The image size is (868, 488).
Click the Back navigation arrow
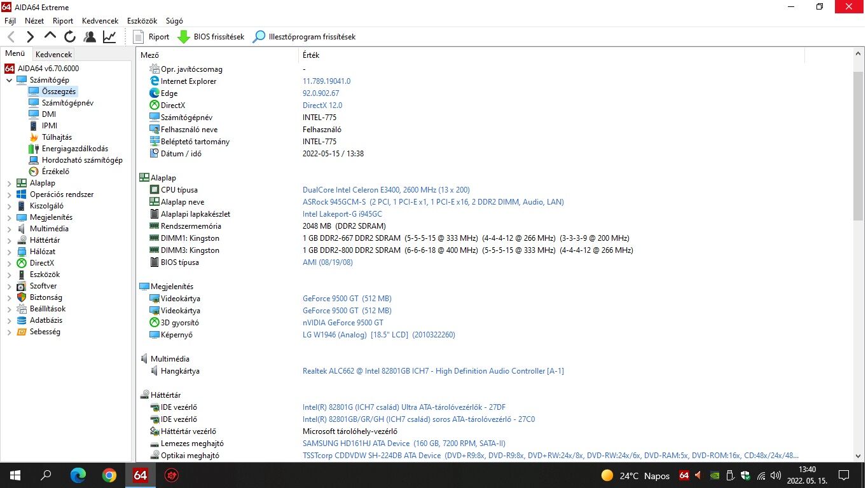point(11,37)
